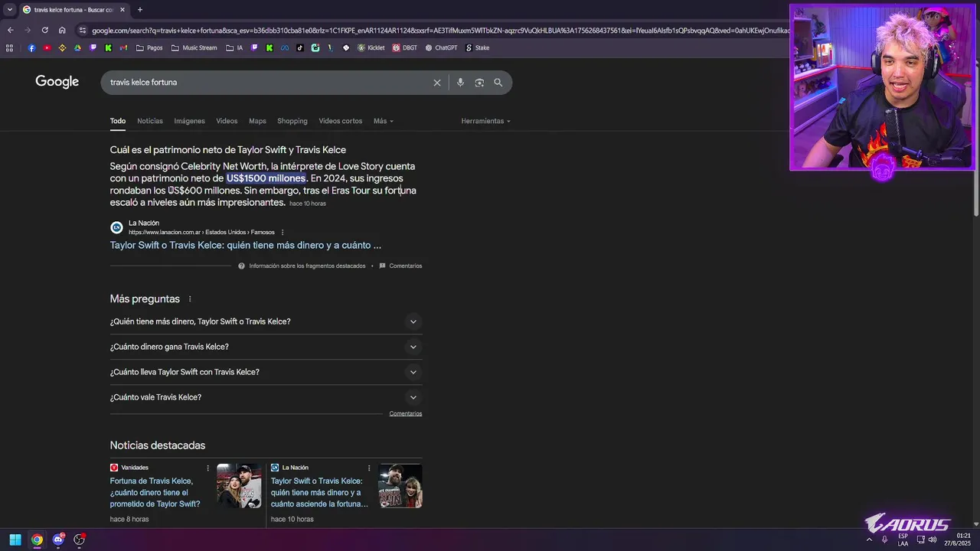
Task: Open the ChatGPT bookmark
Action: coord(442,47)
